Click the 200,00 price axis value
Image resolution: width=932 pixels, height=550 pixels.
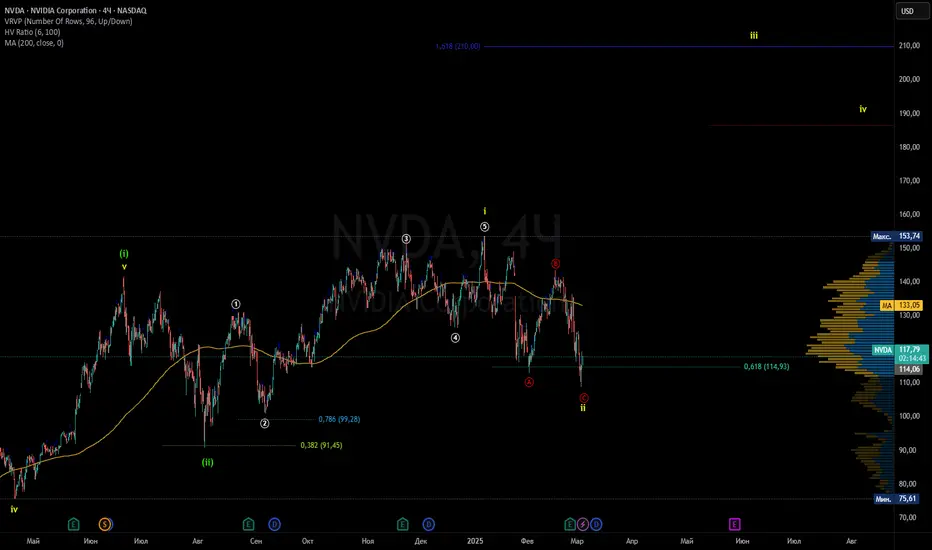909,79
